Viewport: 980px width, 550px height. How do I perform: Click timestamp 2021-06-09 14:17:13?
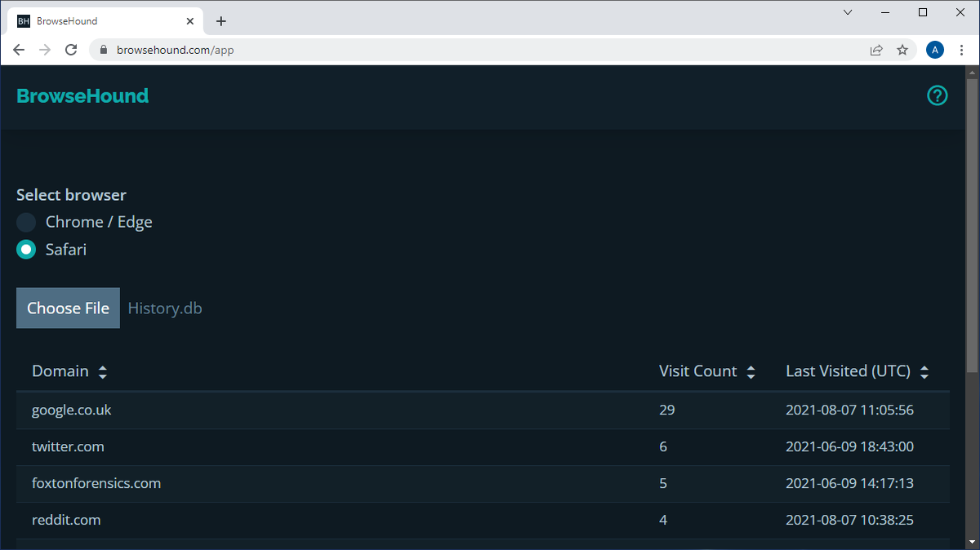point(849,483)
